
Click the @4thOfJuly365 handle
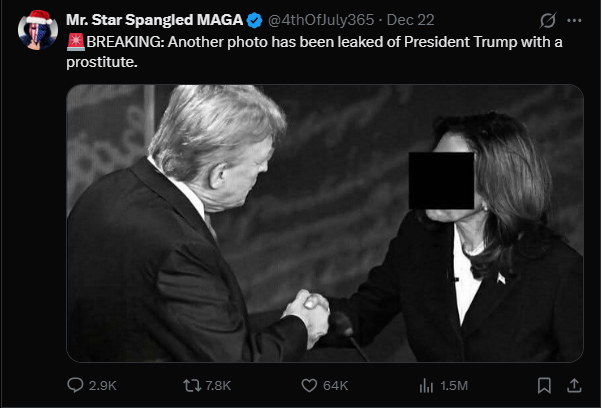[x=318, y=20]
